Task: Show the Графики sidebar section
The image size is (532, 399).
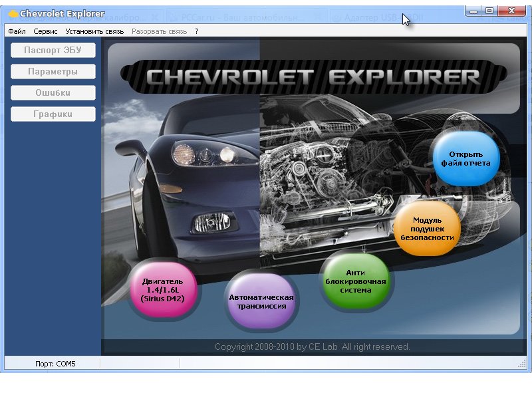Action: (x=53, y=114)
